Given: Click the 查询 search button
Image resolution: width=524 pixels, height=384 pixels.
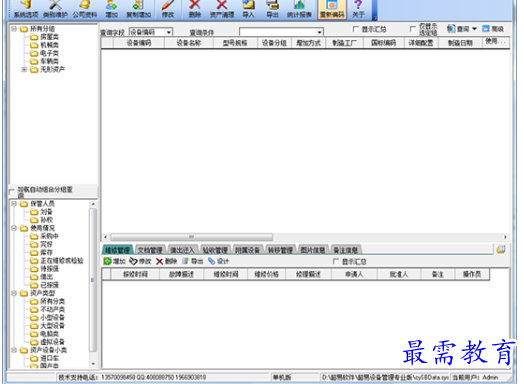Looking at the screenshot, I should [458, 29].
